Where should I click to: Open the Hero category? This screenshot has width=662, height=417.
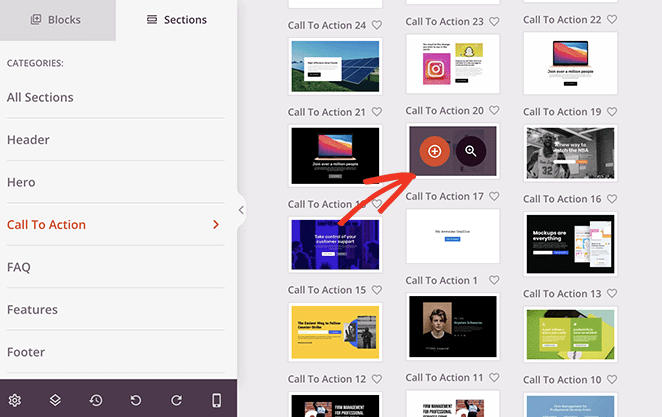(21, 182)
